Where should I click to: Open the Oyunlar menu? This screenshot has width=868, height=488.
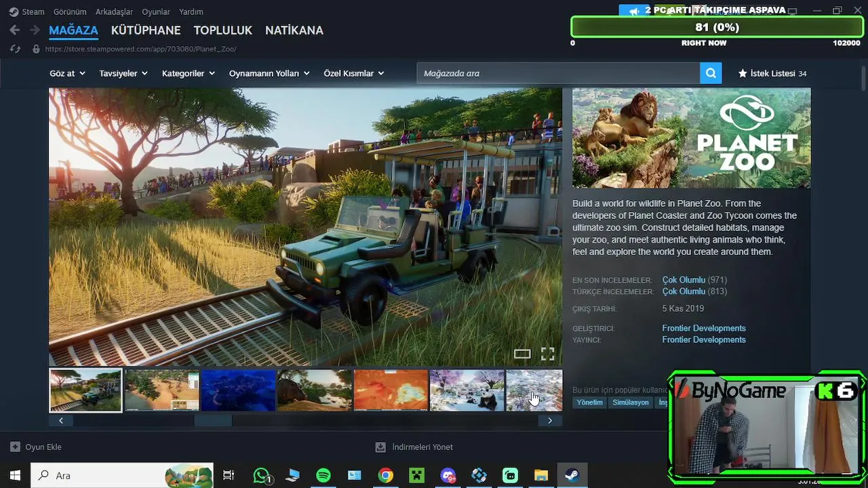tap(156, 12)
